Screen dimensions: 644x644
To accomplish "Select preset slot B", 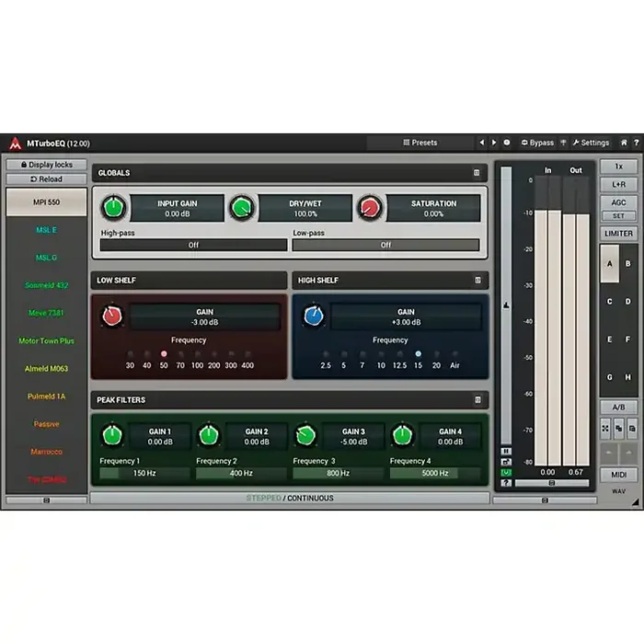I will (628, 264).
